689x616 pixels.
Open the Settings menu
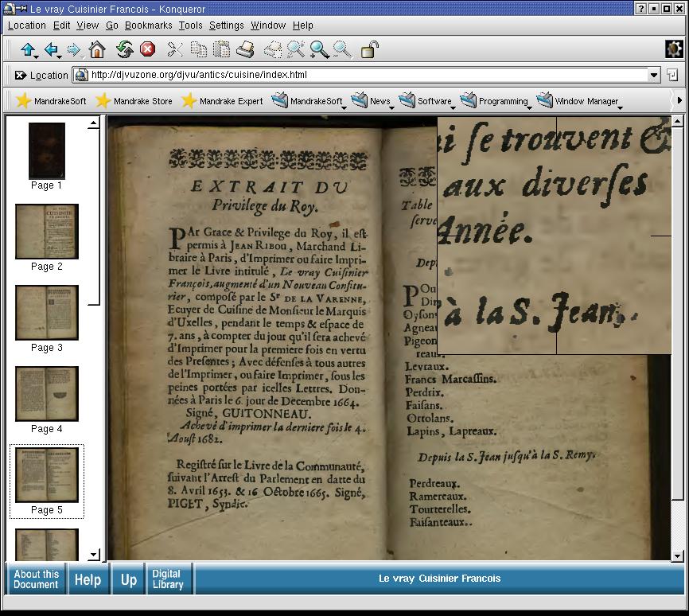coord(226,25)
